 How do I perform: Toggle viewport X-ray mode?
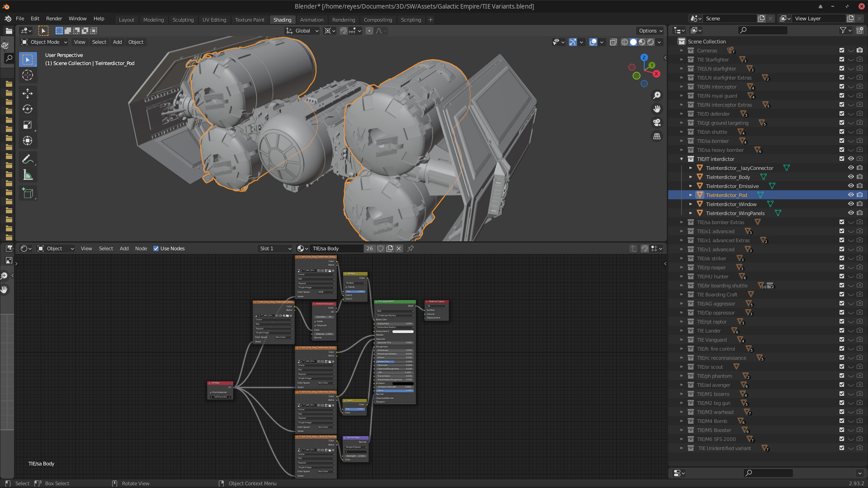coord(613,42)
